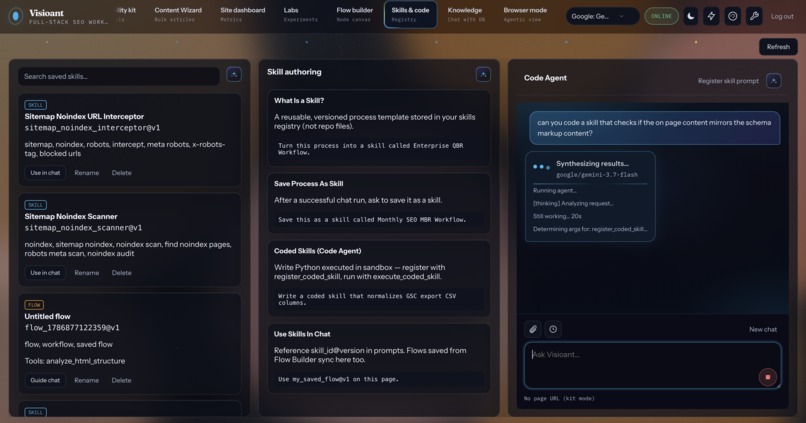The height and width of the screenshot is (423, 806).
Task: Click google/gemini-3.7-flash model label
Action: (x=597, y=175)
